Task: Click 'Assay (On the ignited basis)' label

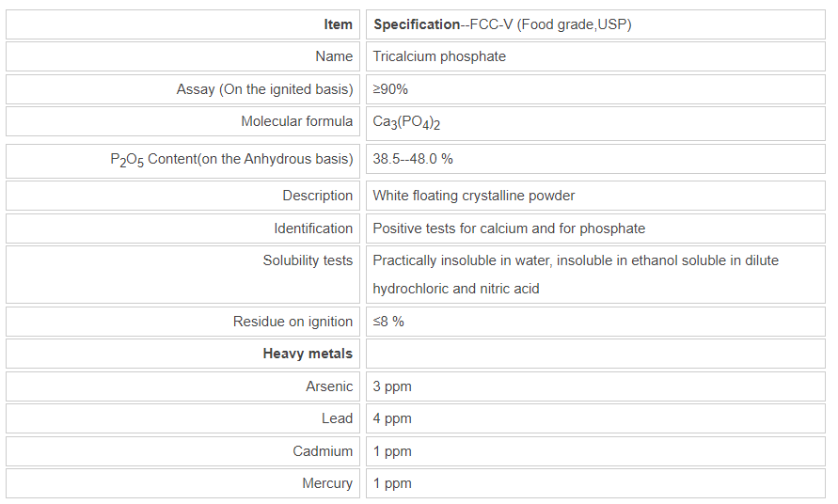Action: (x=264, y=89)
